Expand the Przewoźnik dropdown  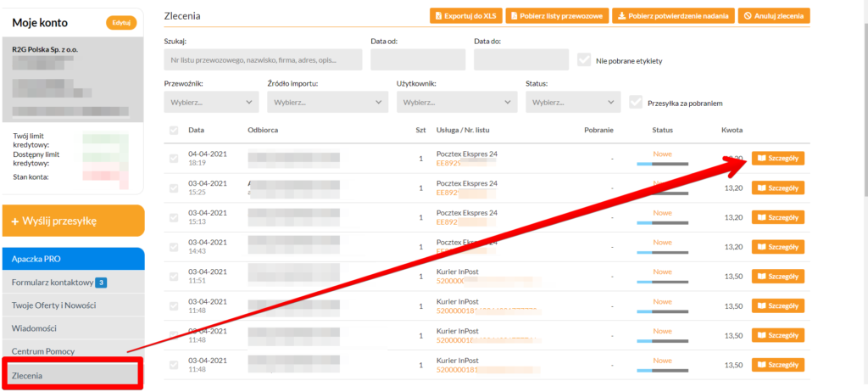pyautogui.click(x=211, y=102)
